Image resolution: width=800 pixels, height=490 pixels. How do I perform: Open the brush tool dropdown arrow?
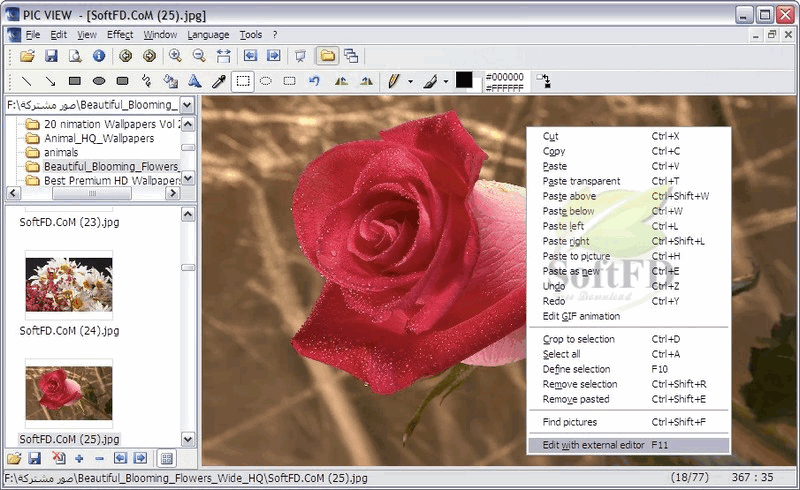pos(446,81)
